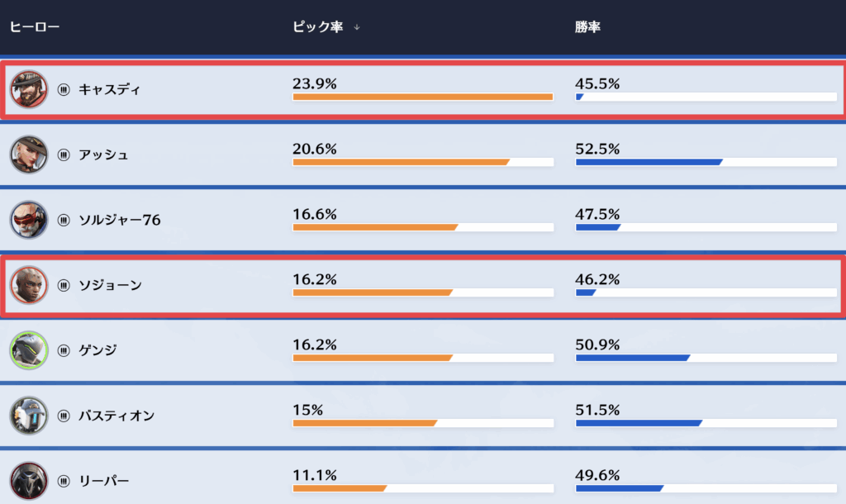
Task: Click the リーパー hero name
Action: (103, 481)
